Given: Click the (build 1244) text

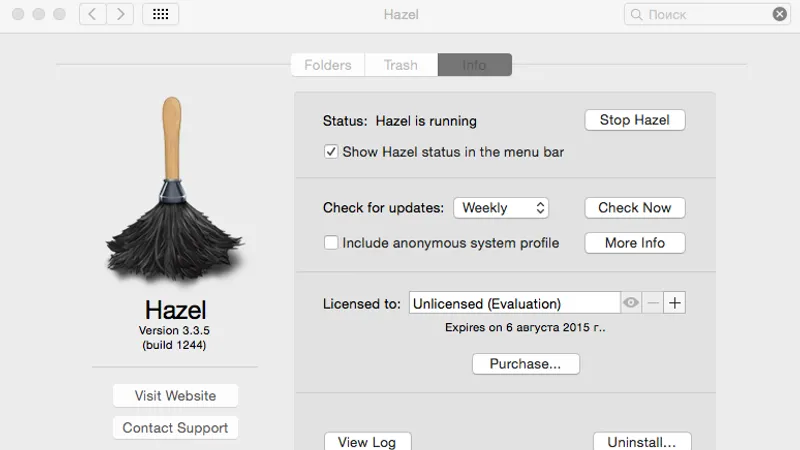Looking at the screenshot, I should click(x=174, y=345).
